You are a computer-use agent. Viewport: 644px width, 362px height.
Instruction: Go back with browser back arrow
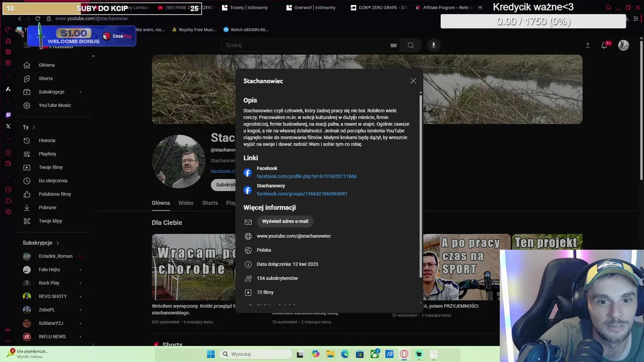20,19
